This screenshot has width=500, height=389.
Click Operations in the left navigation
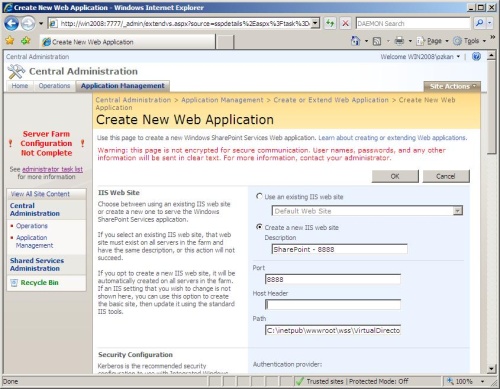[x=32, y=226]
